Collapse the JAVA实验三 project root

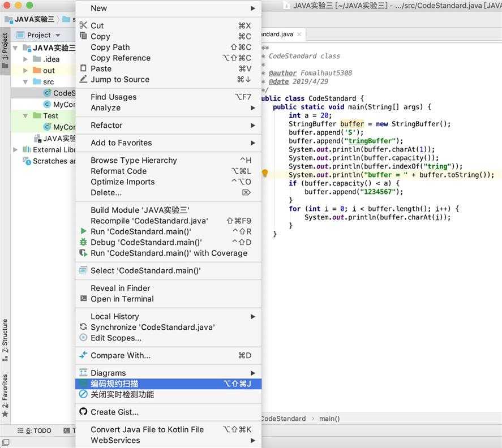pos(15,48)
